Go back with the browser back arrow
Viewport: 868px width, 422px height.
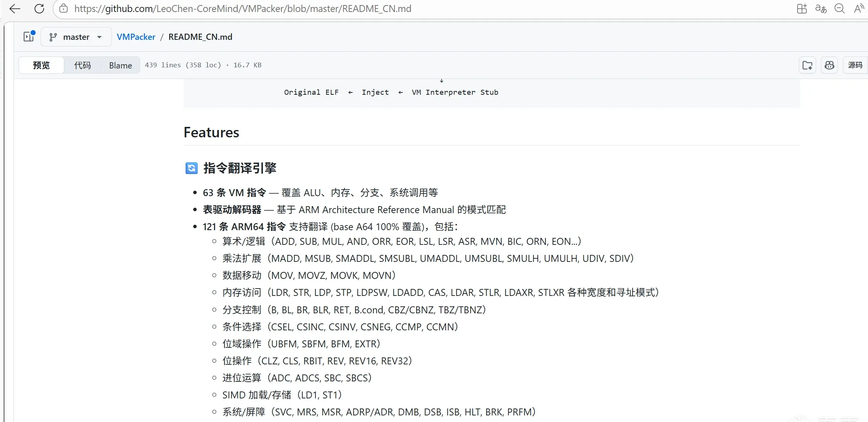click(15, 9)
